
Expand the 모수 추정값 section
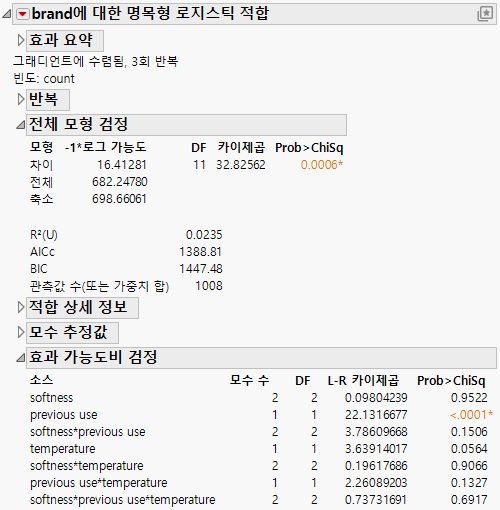[x=21, y=332]
